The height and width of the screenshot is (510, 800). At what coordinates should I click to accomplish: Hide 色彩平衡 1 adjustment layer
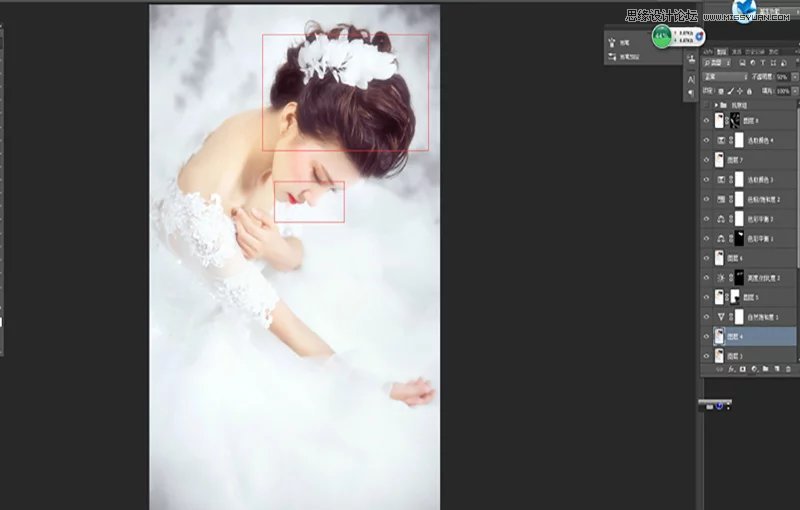tap(707, 238)
